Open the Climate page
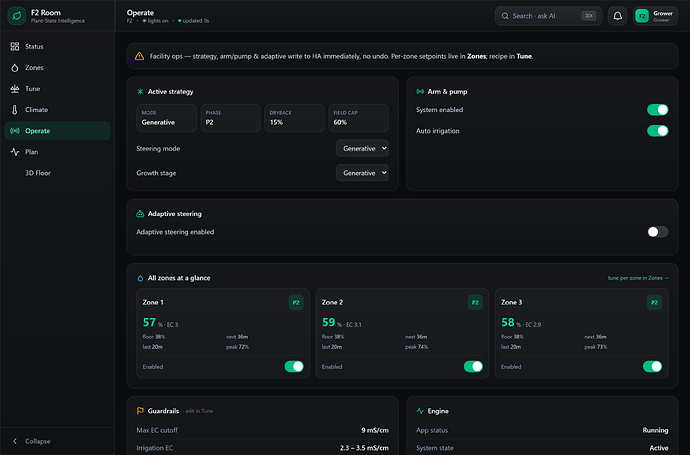The image size is (690, 455). click(x=57, y=110)
